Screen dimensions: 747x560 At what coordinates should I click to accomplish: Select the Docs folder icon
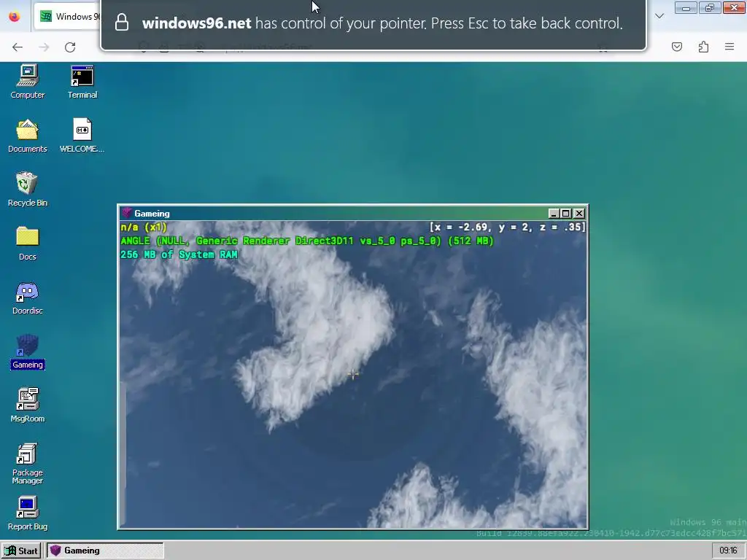[27, 244]
